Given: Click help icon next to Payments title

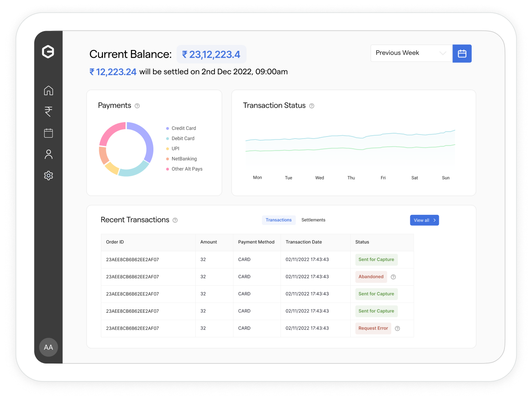Looking at the screenshot, I should point(137,106).
